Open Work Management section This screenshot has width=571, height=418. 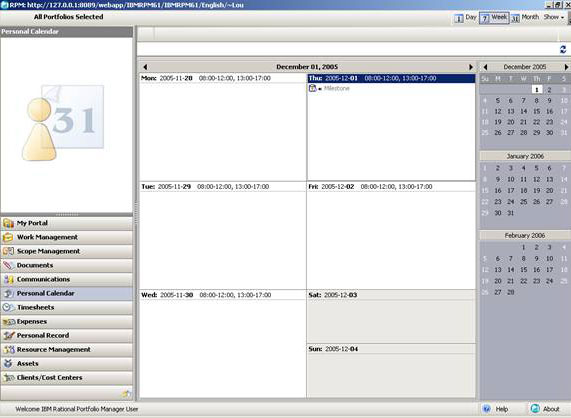(67, 237)
